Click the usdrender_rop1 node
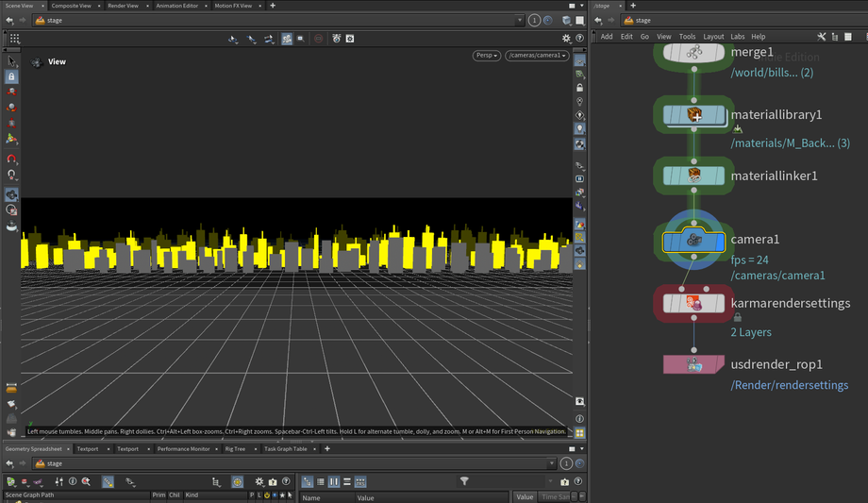 (693, 364)
